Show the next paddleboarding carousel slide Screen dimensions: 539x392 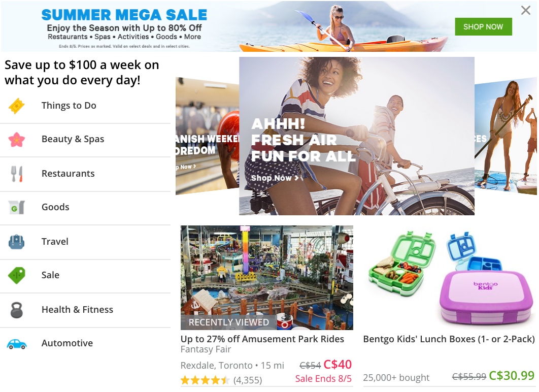point(506,136)
